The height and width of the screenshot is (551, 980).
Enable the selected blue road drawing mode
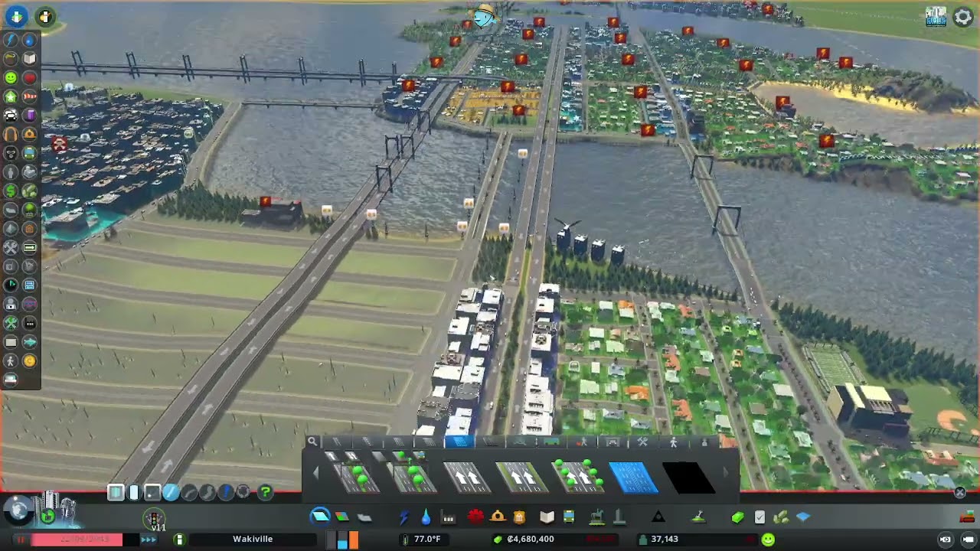171,492
